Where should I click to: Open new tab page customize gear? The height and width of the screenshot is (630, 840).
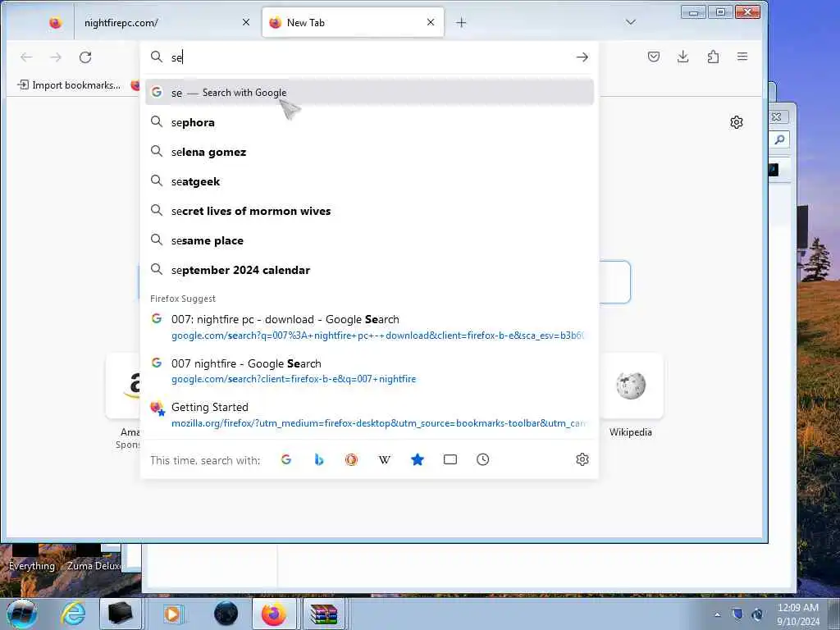pyautogui.click(x=737, y=122)
